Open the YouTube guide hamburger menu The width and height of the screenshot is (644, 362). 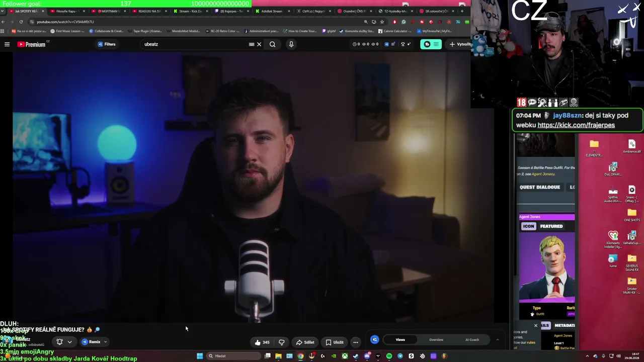[x=7, y=44]
